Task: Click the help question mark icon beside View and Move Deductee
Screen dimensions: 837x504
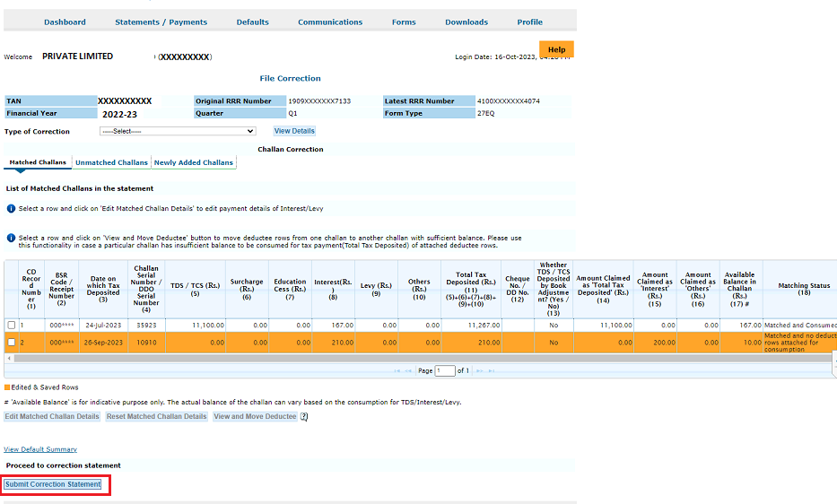Action: pos(304,416)
